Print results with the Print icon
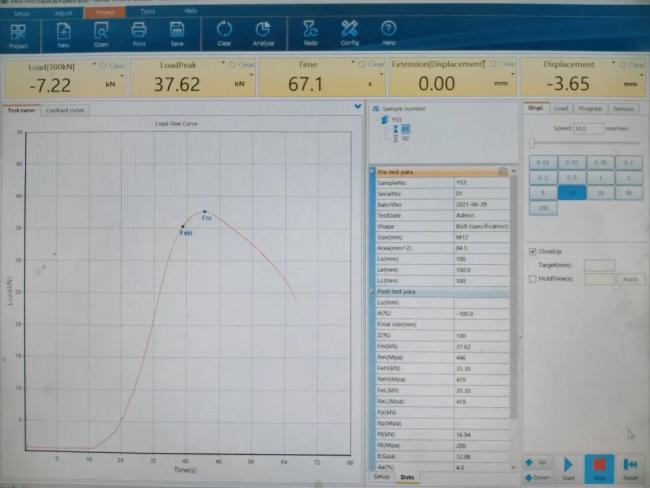 point(139,35)
